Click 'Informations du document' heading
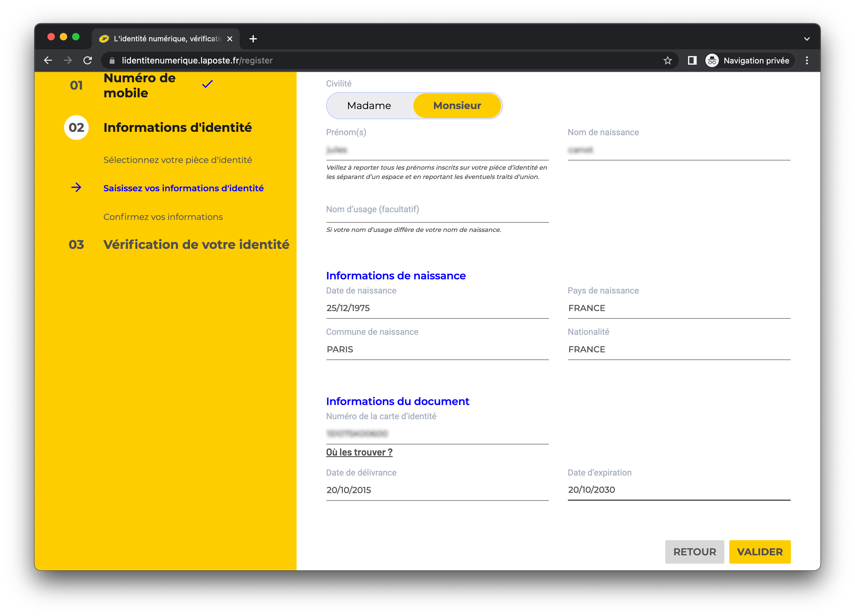Screen dimensions: 855x616 [x=397, y=401]
